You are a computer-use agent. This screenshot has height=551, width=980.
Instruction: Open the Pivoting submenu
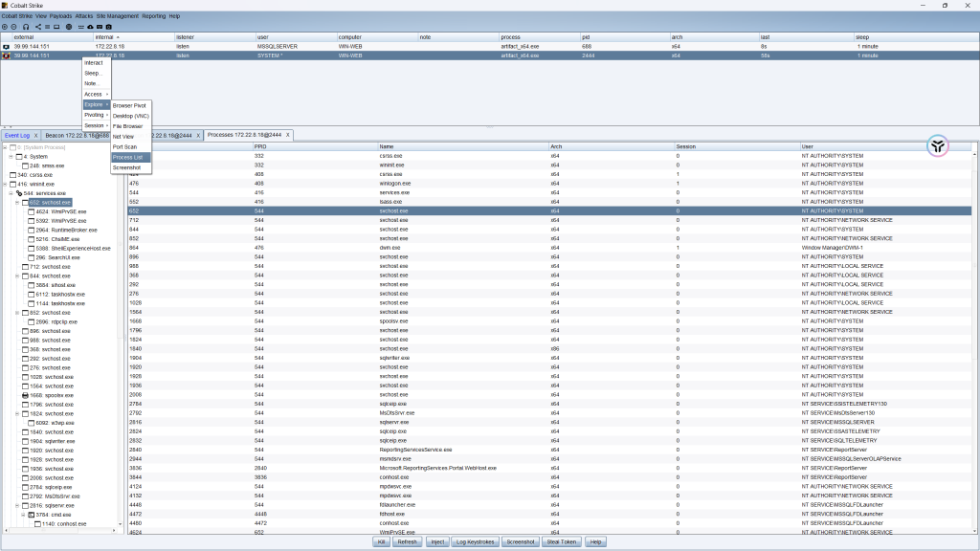[x=97, y=115]
